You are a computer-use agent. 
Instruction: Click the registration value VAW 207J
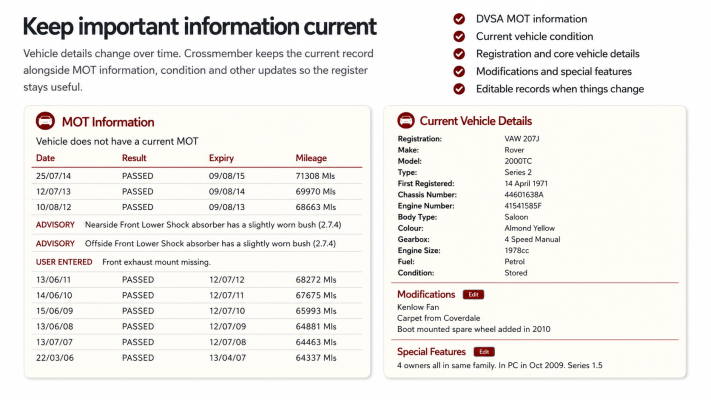522,139
